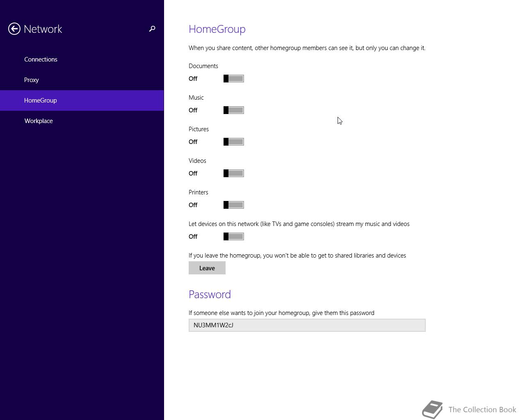Click the Leave homegroup button
Screen dimensions: 525x420
[x=207, y=268]
